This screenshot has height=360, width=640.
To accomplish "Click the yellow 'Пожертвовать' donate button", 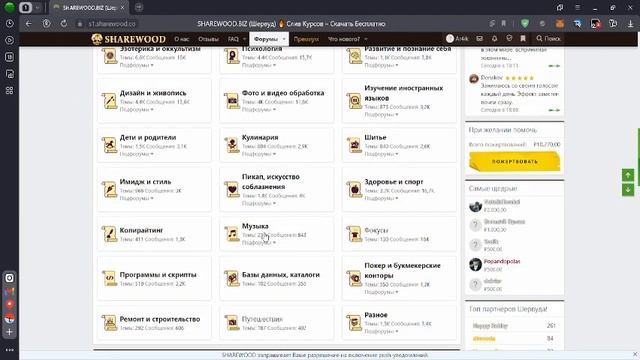I will click(x=514, y=161).
